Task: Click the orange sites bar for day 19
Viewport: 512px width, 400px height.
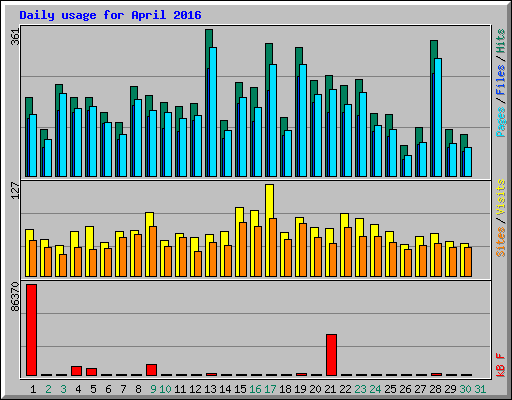Action: click(303, 250)
